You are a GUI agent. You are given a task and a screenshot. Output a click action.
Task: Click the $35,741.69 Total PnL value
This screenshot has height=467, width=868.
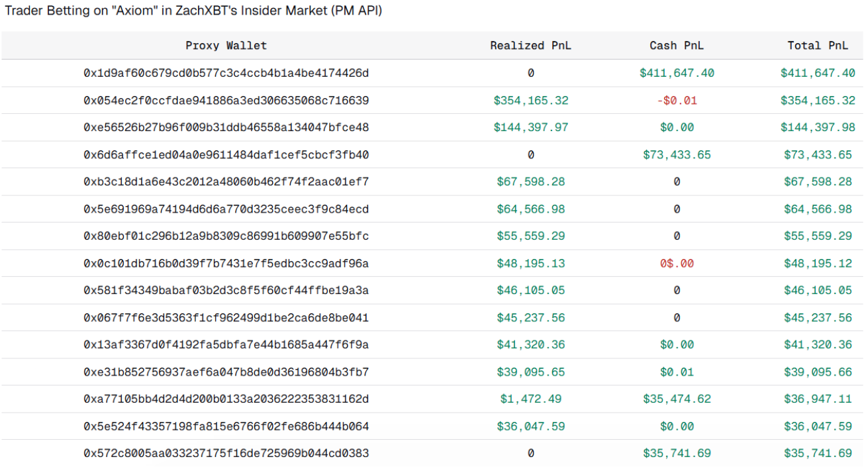[818, 454]
